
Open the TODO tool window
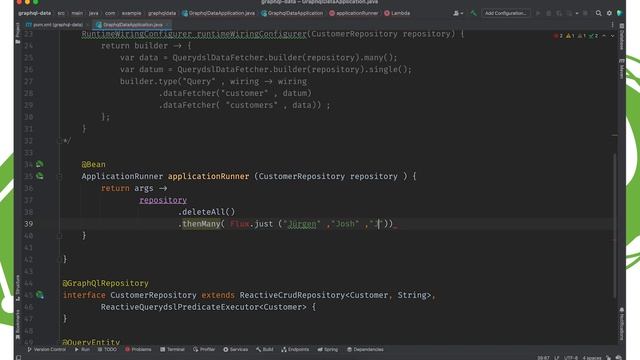[107, 349]
